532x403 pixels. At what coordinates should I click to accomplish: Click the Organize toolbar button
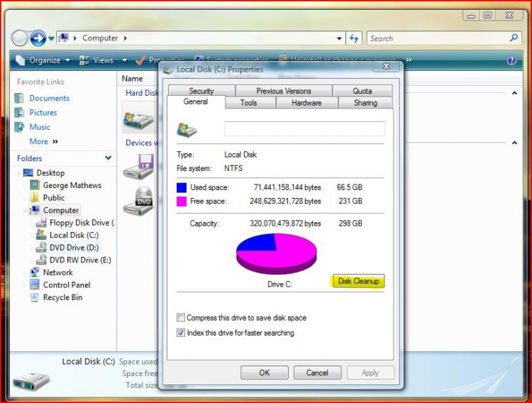click(x=43, y=60)
